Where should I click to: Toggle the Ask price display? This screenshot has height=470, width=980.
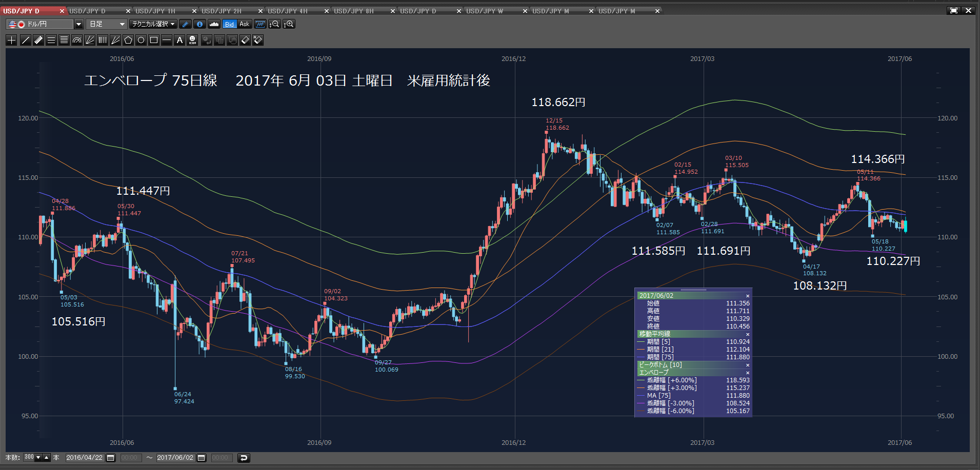click(245, 24)
